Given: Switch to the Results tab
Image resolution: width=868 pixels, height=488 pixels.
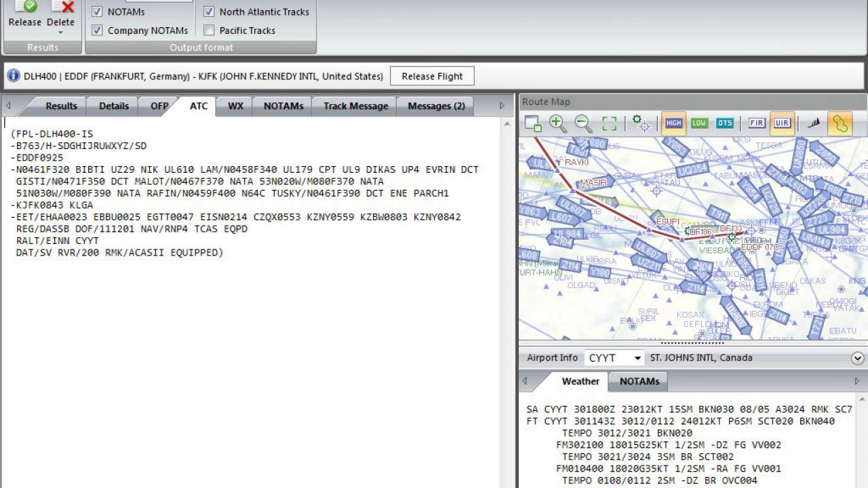Looking at the screenshot, I should [61, 106].
